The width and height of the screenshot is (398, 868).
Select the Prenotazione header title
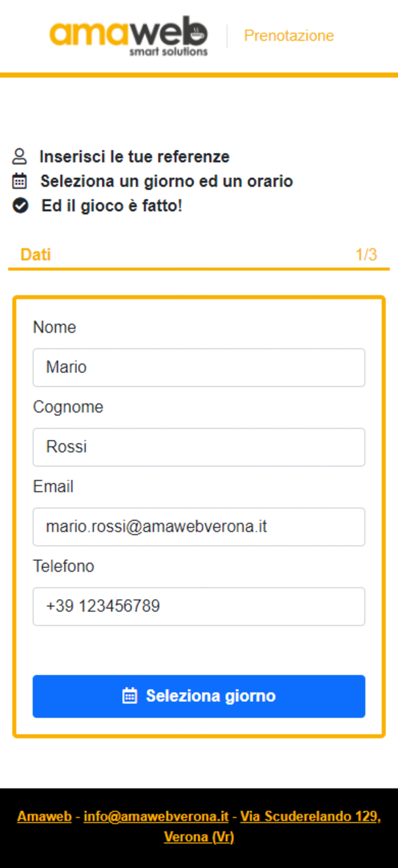(289, 36)
